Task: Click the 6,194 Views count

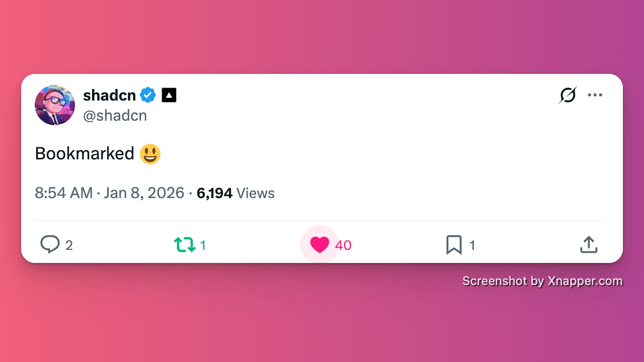Action: pos(235,193)
